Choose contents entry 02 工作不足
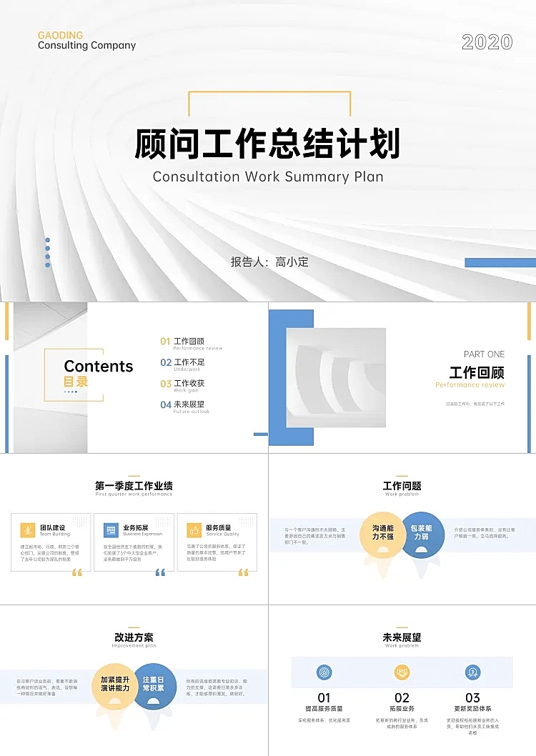 (x=183, y=364)
